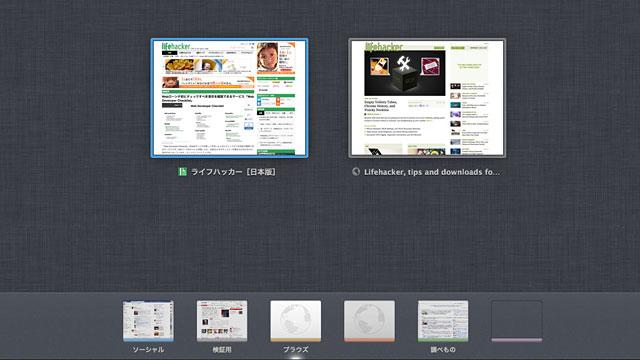Switch to the 調べもの group thumbnail
Image resolution: width=640 pixels, height=360 pixels.
[x=443, y=321]
